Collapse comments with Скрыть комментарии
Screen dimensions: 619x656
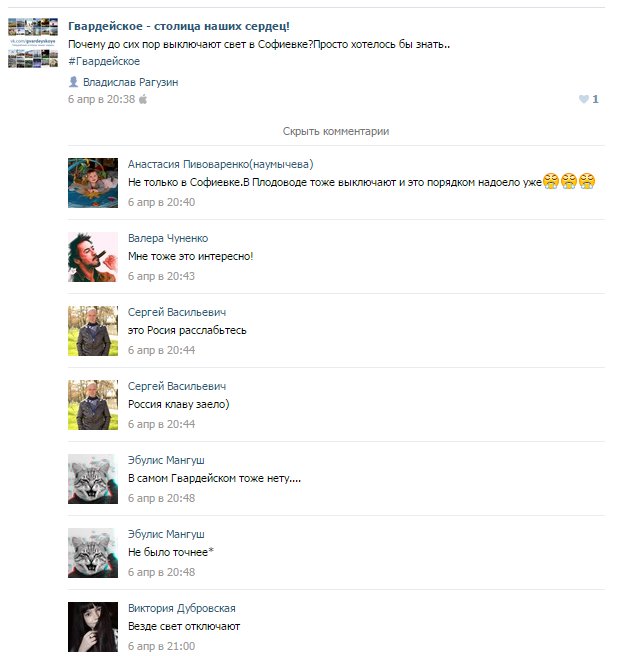[x=336, y=131]
